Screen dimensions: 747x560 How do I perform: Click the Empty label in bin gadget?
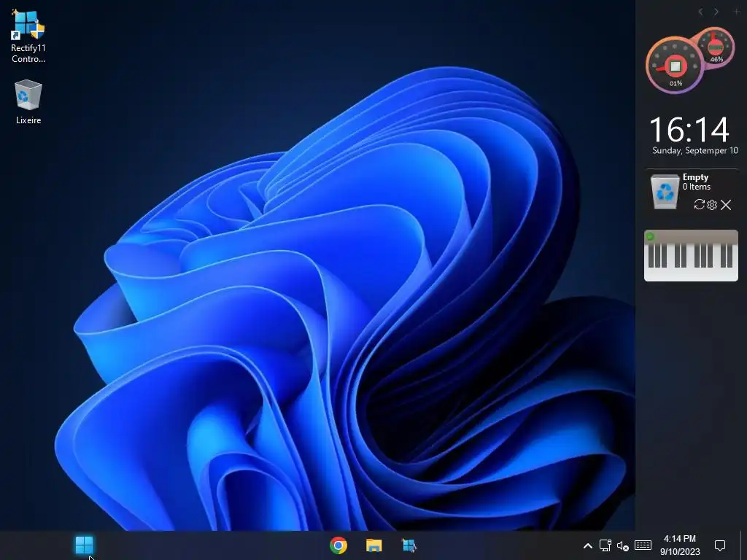695,177
